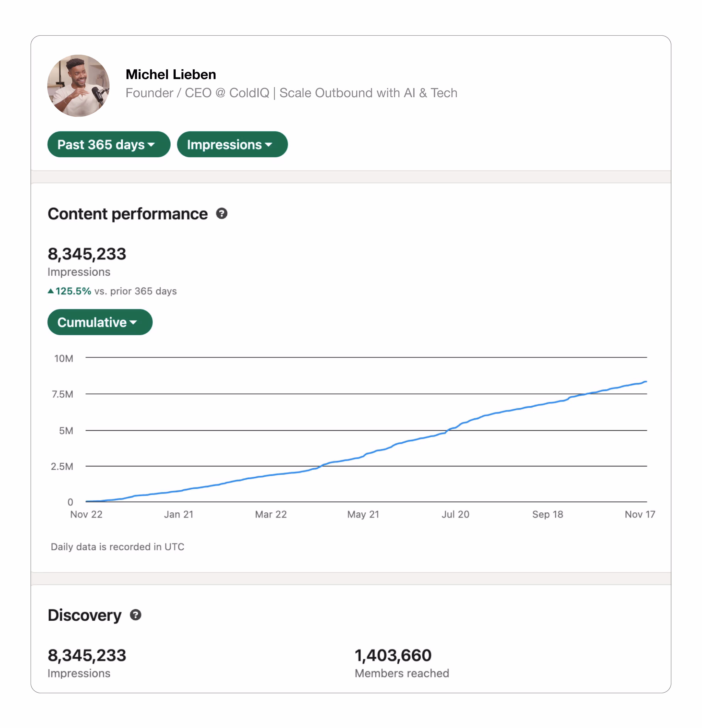Click the Discovery help question icon
This screenshot has height=728, width=702.
point(136,615)
